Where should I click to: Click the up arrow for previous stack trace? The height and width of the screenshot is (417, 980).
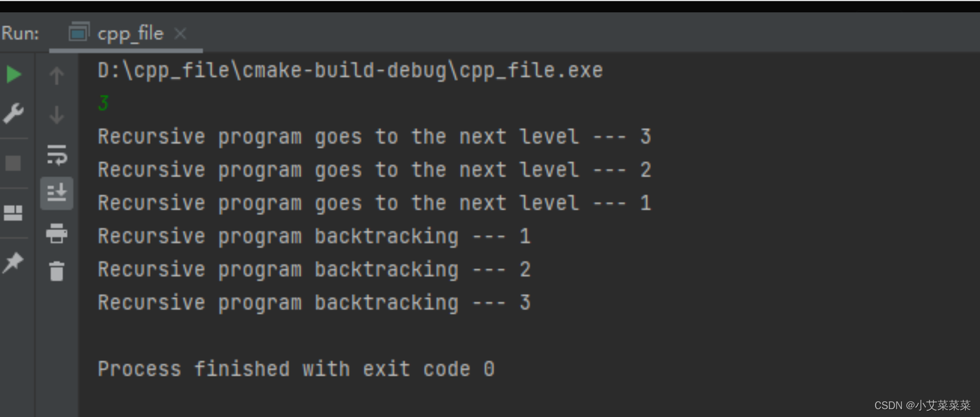tap(57, 75)
